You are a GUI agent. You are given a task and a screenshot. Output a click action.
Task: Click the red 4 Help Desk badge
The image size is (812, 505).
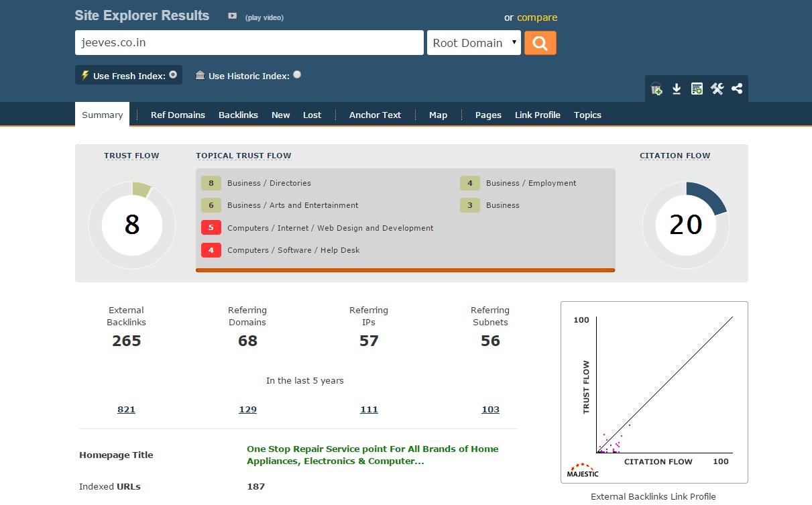(x=211, y=250)
